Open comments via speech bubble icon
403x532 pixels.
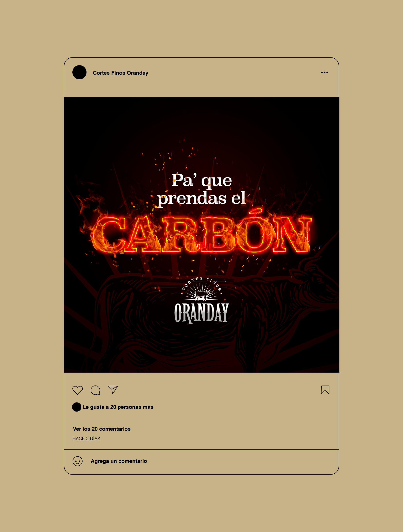tap(95, 390)
